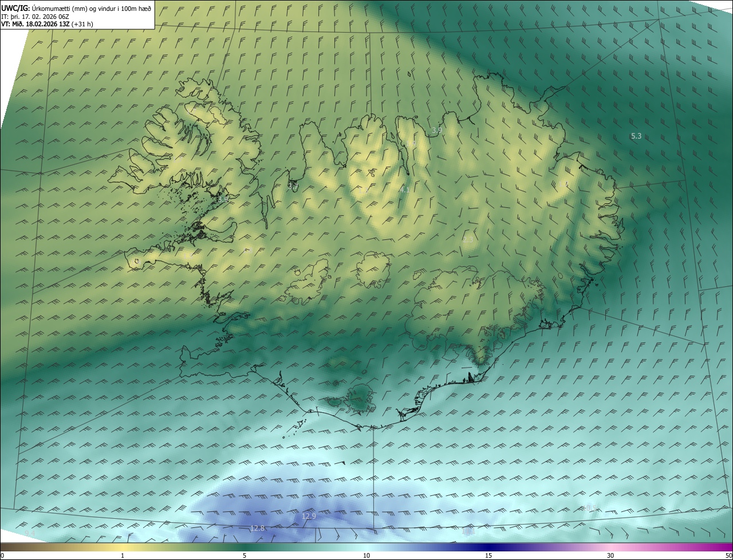Click the "UWC/IG:" source label

[15, 8]
